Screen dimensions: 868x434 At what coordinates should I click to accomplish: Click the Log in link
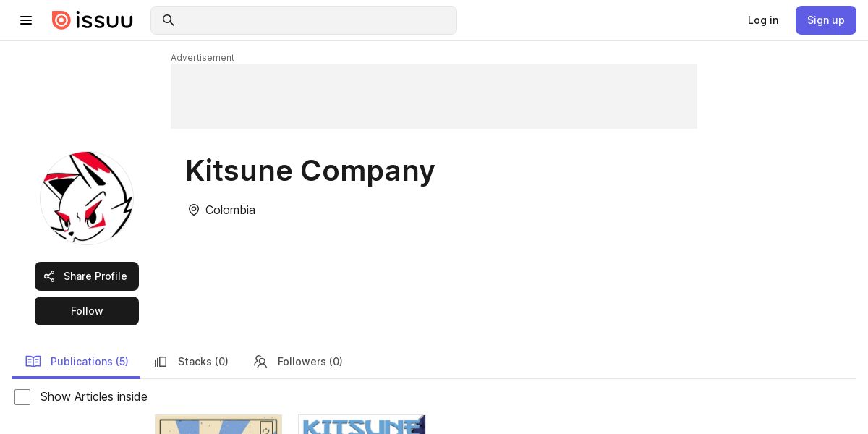pyautogui.click(x=763, y=20)
